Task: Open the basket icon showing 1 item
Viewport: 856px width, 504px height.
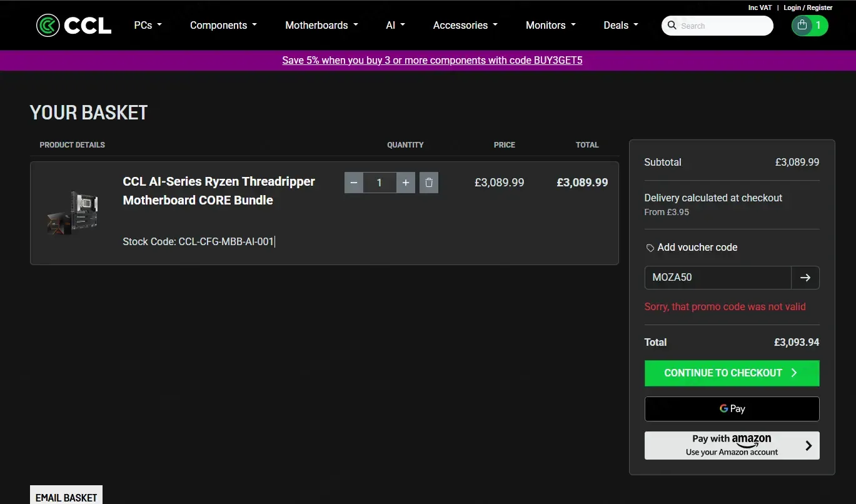Action: [810, 26]
